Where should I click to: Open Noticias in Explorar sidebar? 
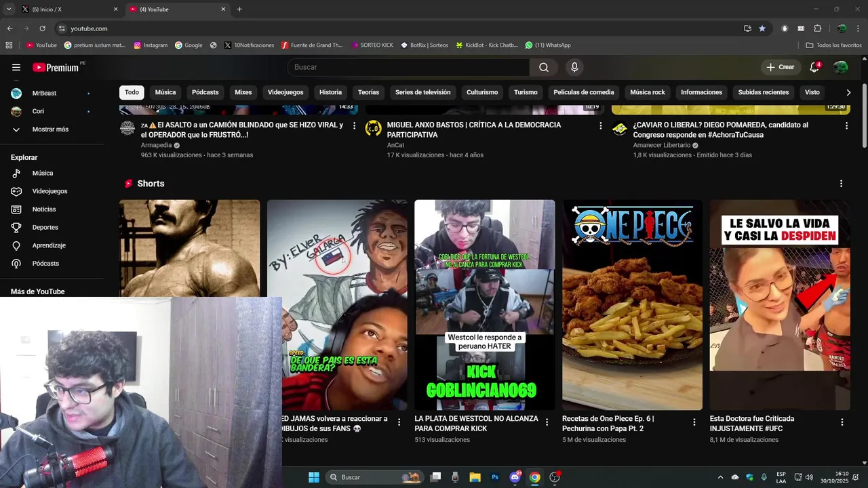pos(44,209)
